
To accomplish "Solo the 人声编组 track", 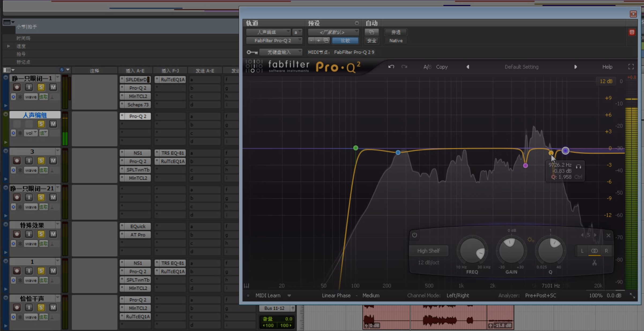I will pos(41,124).
